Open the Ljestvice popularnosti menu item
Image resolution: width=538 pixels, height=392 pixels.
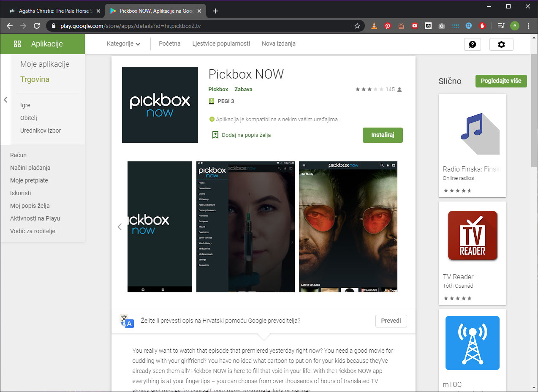point(221,44)
